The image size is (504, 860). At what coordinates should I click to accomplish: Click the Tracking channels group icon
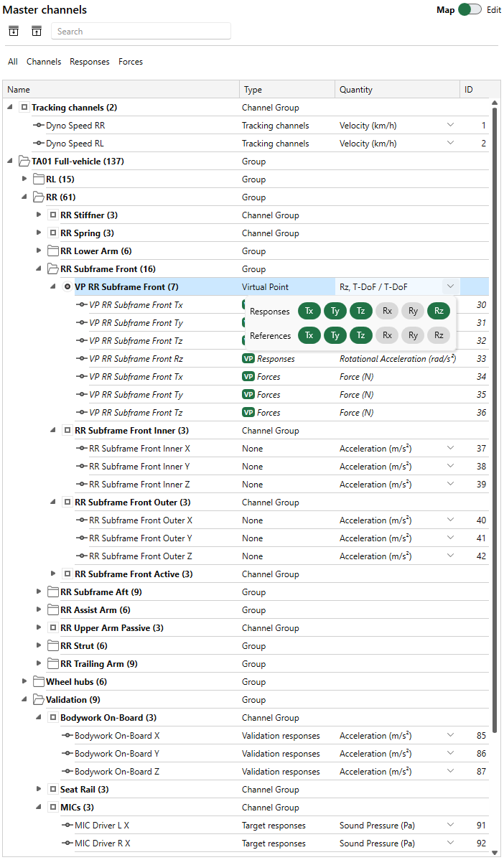24,108
